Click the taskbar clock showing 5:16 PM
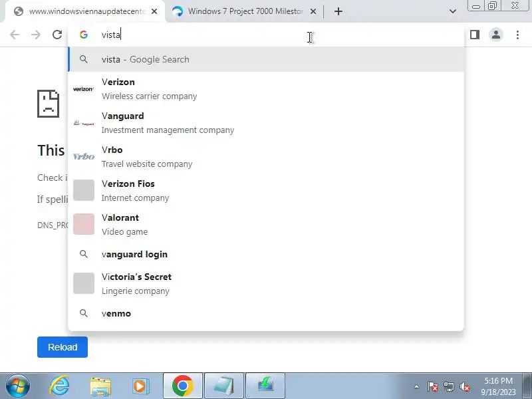 tap(498, 386)
